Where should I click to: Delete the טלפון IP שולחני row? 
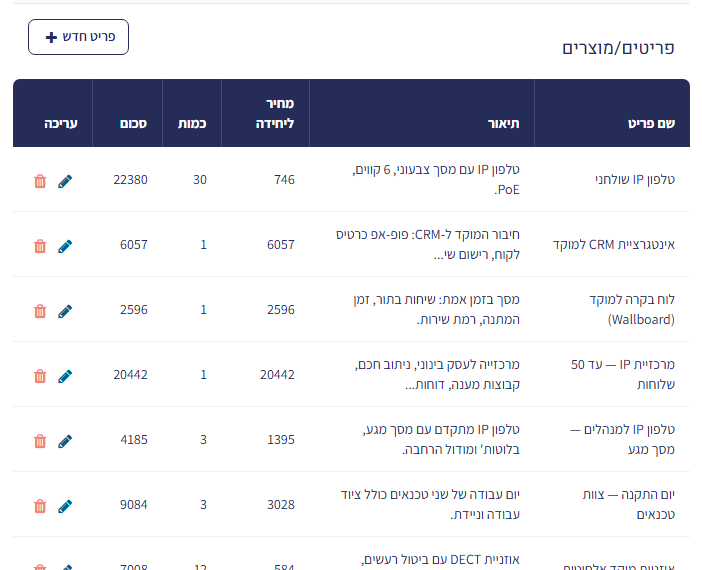point(40,181)
